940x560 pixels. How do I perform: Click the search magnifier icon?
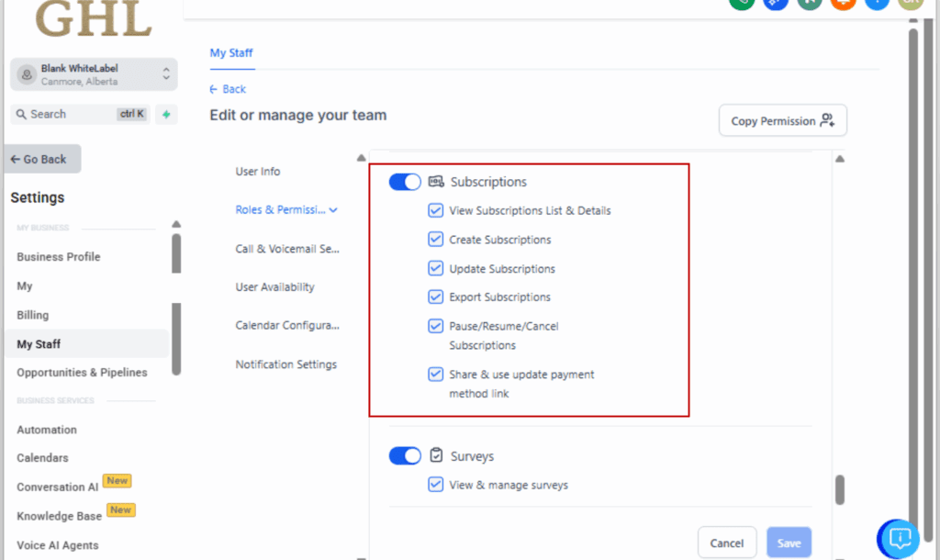tap(22, 114)
